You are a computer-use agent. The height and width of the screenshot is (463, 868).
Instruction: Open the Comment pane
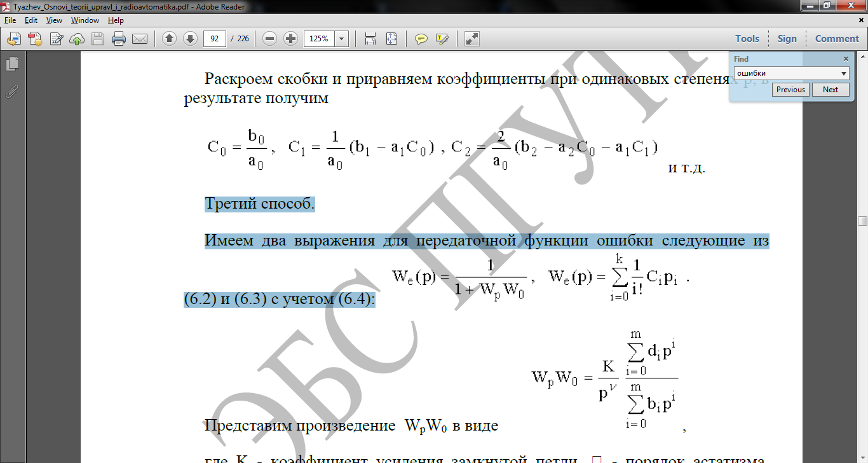[x=837, y=39]
